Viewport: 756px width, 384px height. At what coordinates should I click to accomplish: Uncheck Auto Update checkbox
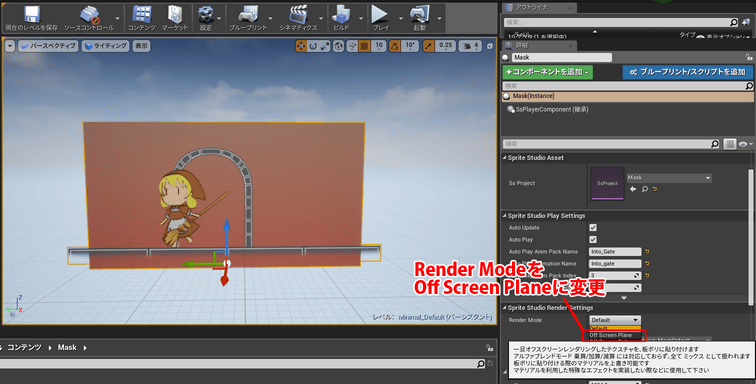click(x=593, y=228)
